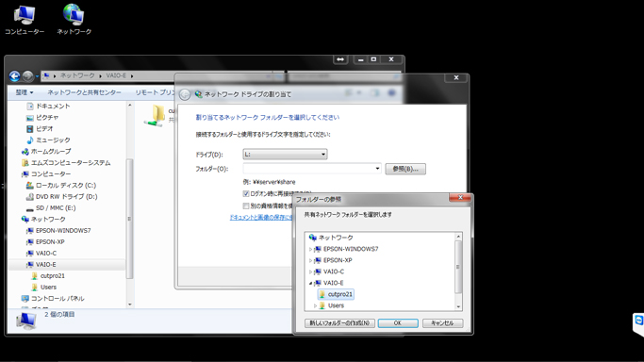Click the ミュージック library icon in sidebar
Image resolution: width=644 pixels, height=362 pixels.
[30, 140]
